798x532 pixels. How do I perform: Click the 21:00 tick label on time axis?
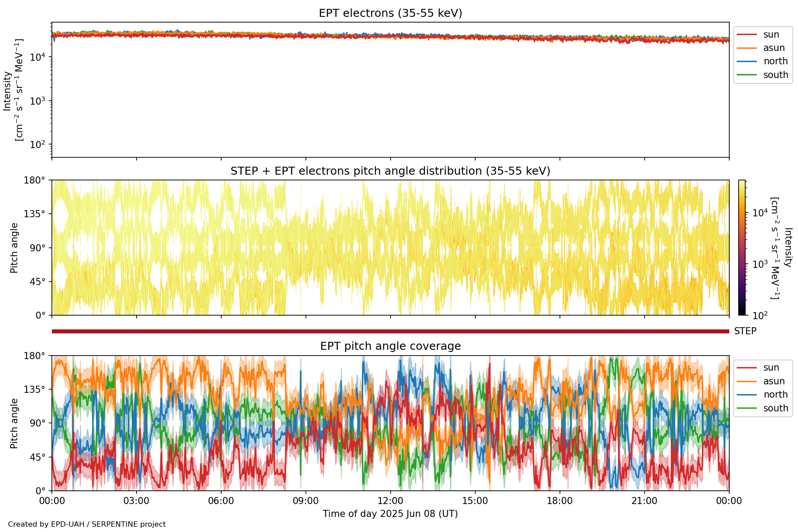tap(644, 501)
